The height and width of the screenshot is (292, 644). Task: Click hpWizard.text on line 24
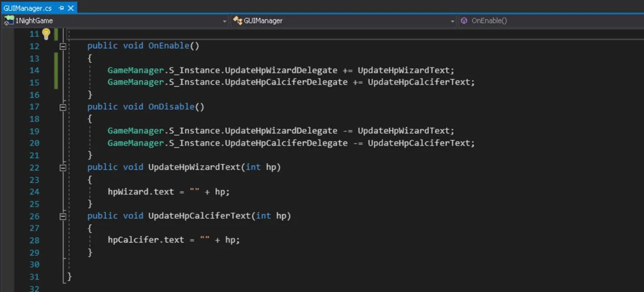point(140,192)
